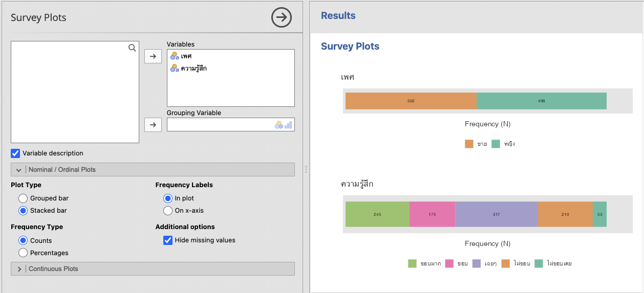
Task: Expand the Continuous Plots section
Action: click(x=18, y=269)
